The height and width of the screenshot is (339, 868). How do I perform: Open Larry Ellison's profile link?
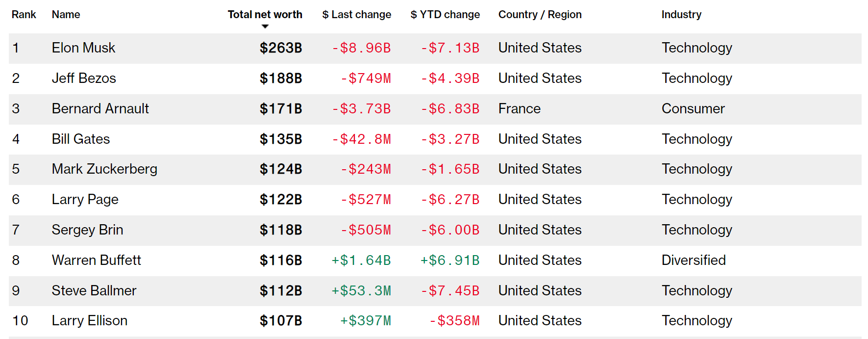pyautogui.click(x=89, y=321)
